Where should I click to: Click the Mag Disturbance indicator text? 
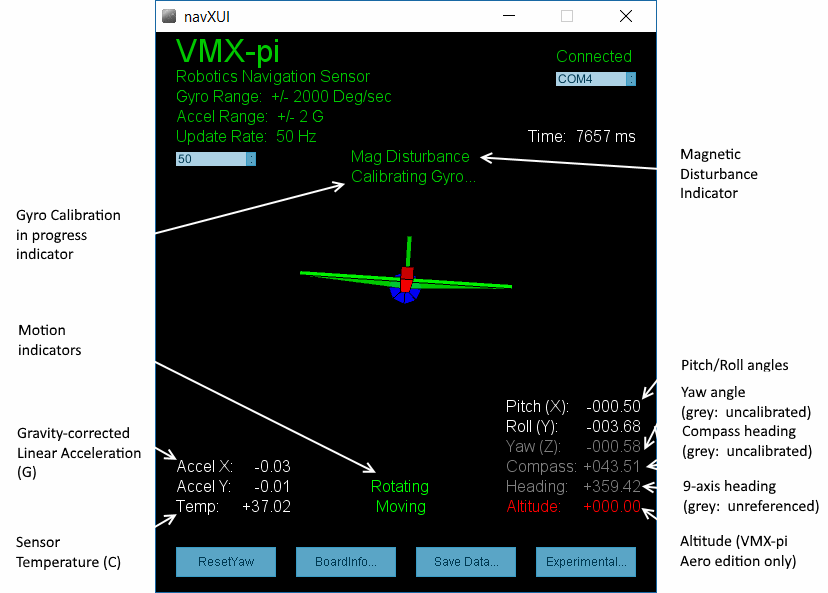click(410, 157)
